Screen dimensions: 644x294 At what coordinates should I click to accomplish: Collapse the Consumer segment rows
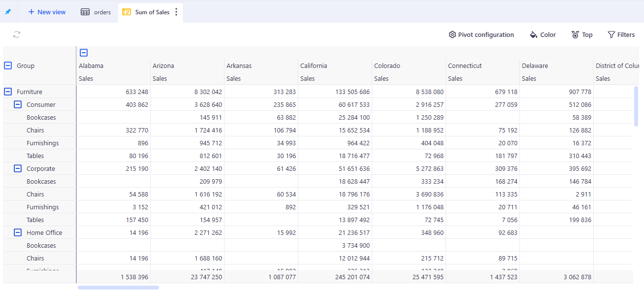[x=18, y=104]
